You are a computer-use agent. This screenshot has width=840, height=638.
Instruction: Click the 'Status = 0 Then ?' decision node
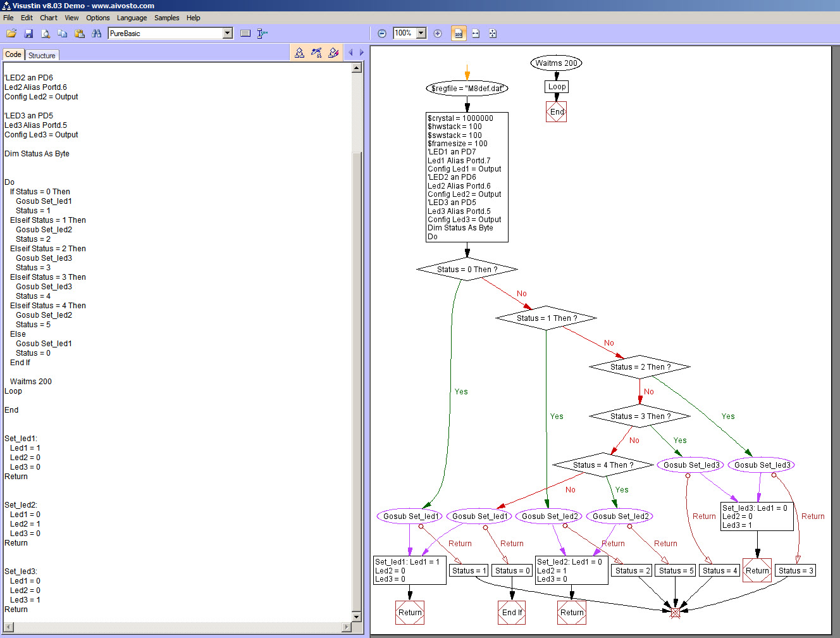pyautogui.click(x=467, y=270)
